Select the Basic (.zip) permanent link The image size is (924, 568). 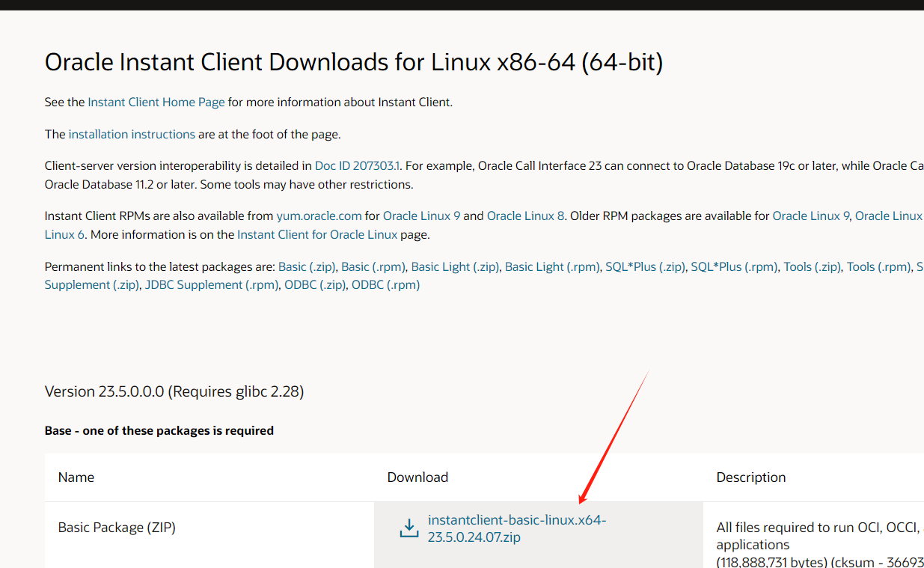click(x=307, y=266)
